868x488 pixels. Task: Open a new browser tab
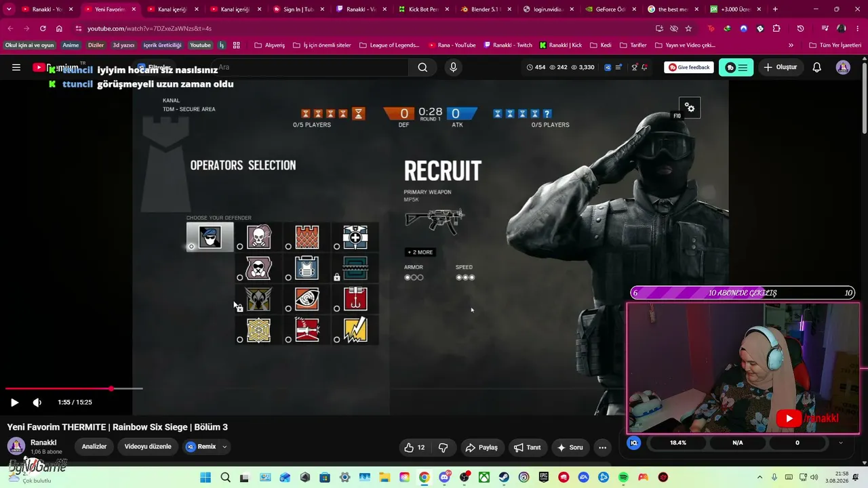[x=775, y=9]
